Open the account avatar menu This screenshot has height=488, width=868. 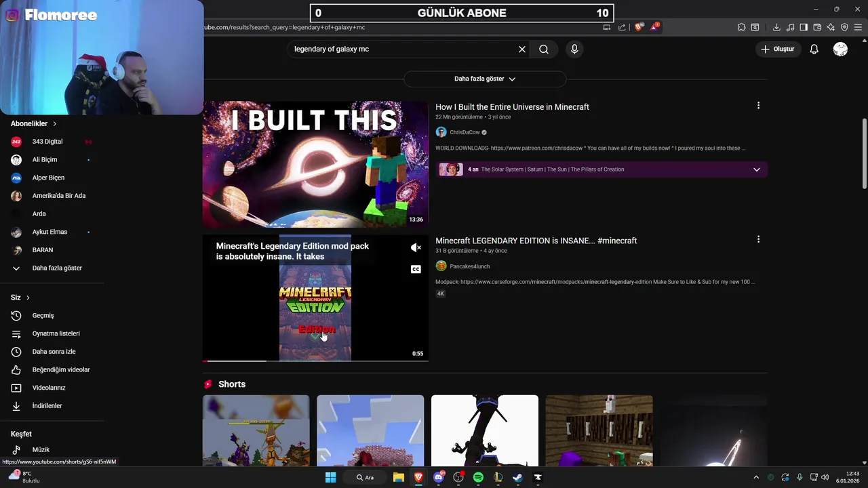pyautogui.click(x=840, y=49)
